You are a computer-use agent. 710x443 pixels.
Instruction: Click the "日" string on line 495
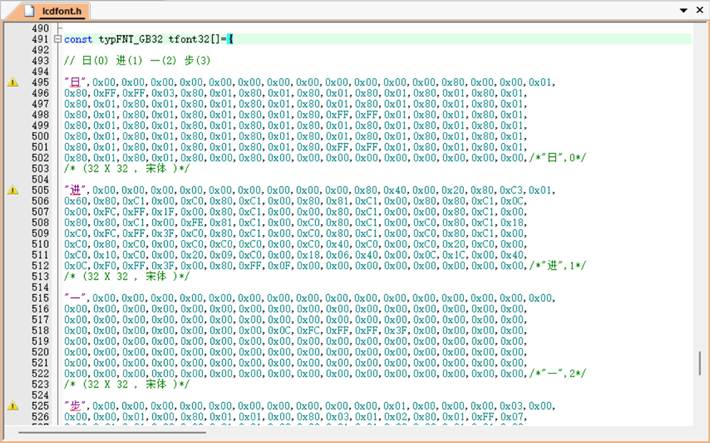click(74, 82)
